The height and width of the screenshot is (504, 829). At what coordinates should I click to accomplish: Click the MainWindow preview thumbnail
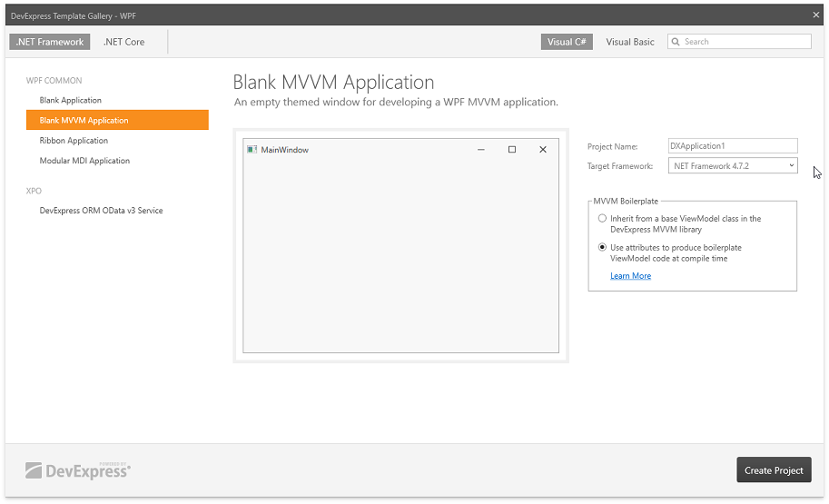[x=400, y=245]
